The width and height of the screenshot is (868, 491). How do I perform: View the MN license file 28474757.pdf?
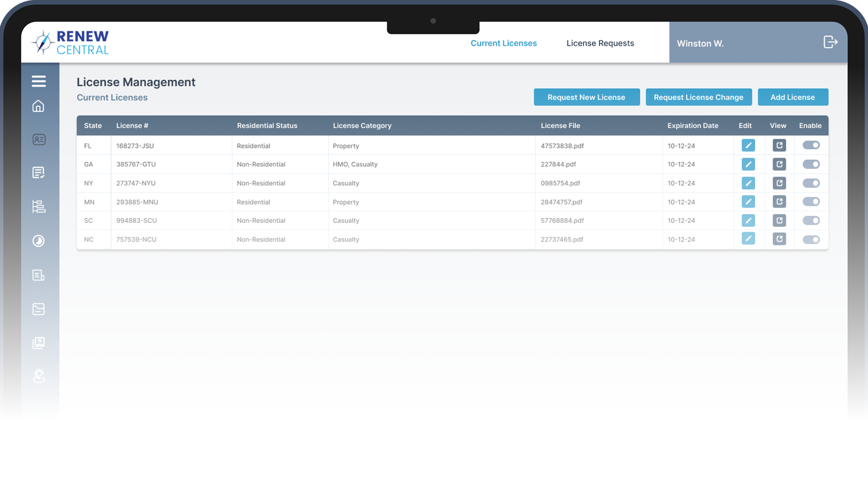[x=779, y=202]
